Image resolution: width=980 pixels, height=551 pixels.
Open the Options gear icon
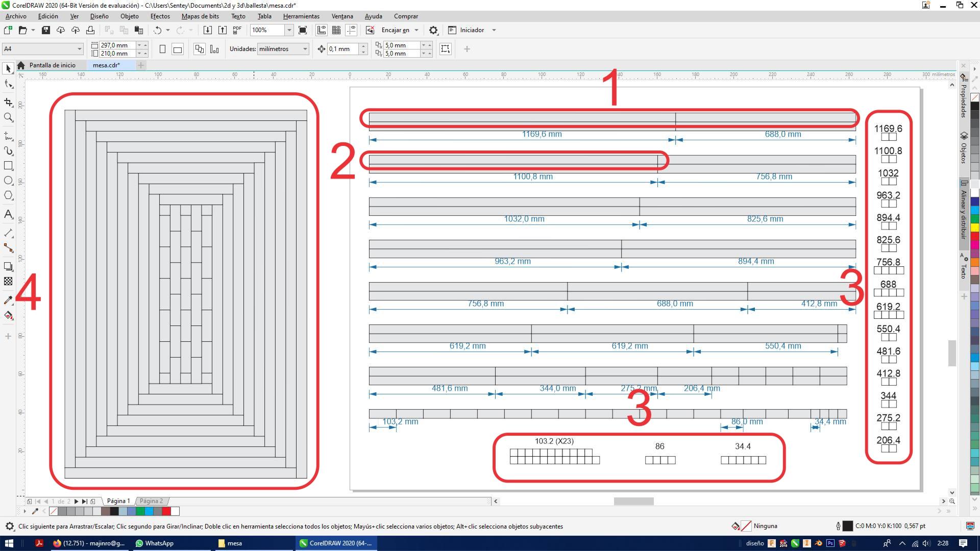click(x=433, y=30)
